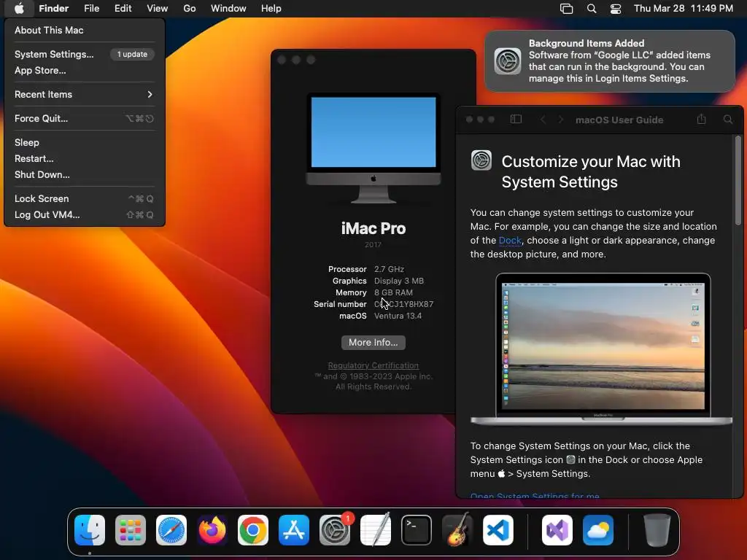Screen dimensions: 747x560
Task: Click Stage Manager icon in menu bar
Action: (566, 9)
